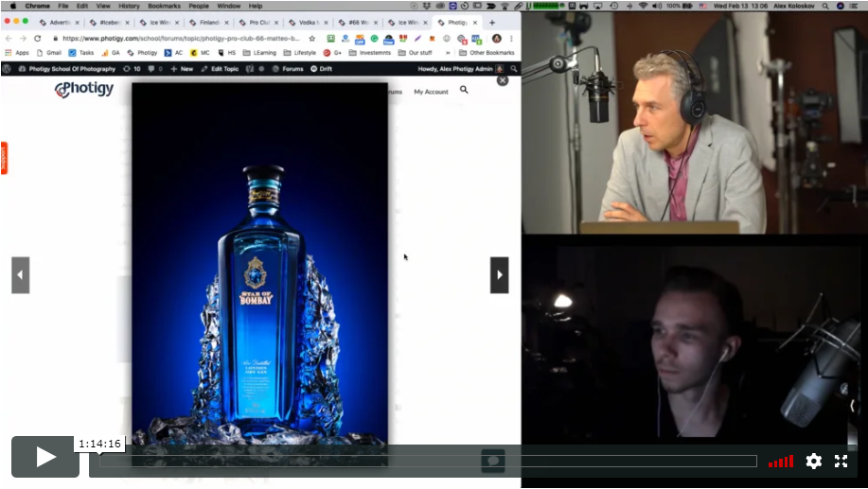The height and width of the screenshot is (489, 868).
Task: View the 10 pending updates
Action: pos(132,69)
